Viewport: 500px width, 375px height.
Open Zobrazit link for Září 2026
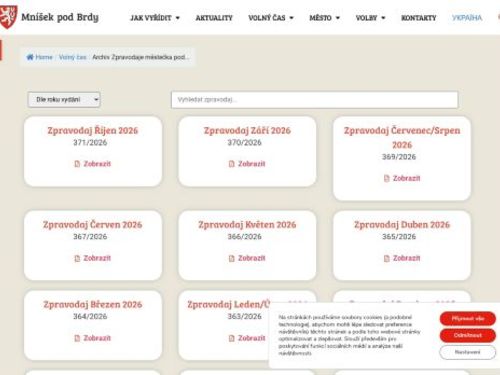pos(252,164)
